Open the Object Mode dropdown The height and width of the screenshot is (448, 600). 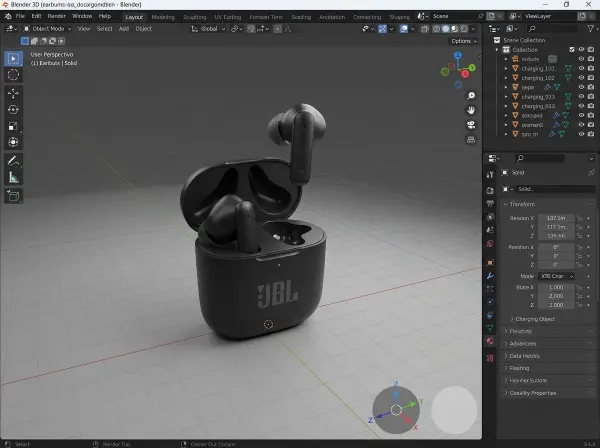[47, 29]
